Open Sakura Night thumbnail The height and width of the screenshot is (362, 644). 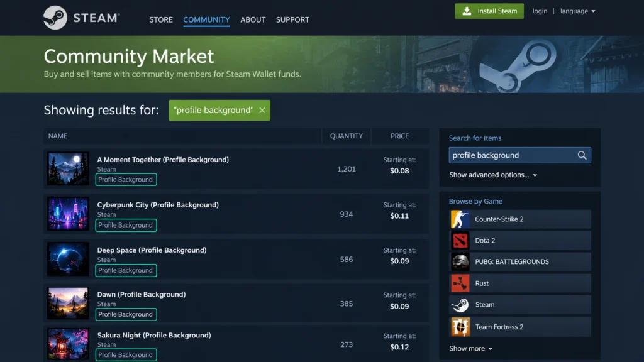(68, 344)
